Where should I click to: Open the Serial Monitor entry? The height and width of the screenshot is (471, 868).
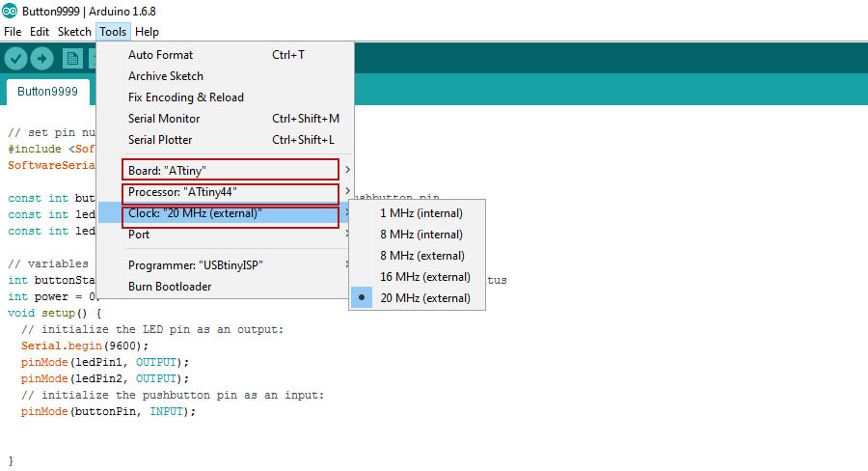(226, 118)
